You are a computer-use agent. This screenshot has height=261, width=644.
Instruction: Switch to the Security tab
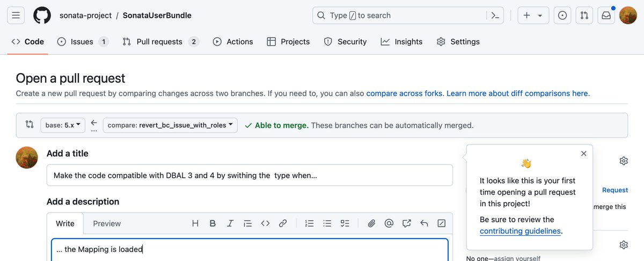coord(345,41)
